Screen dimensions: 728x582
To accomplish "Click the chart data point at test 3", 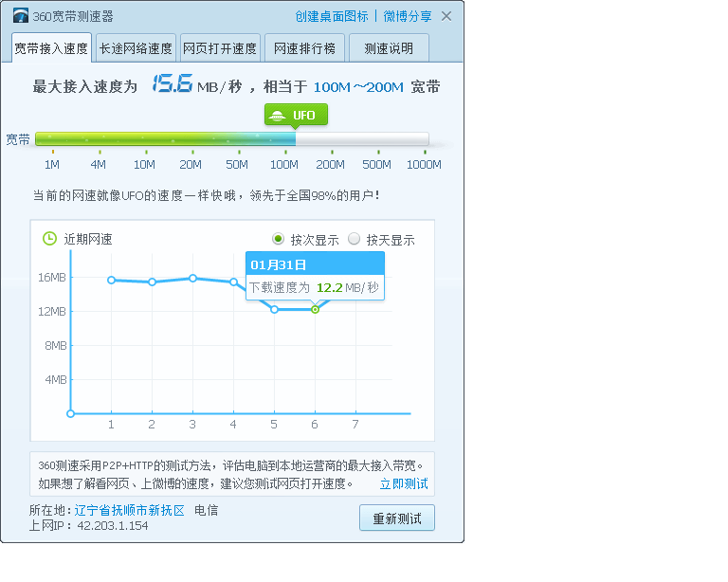I will pos(192,278).
